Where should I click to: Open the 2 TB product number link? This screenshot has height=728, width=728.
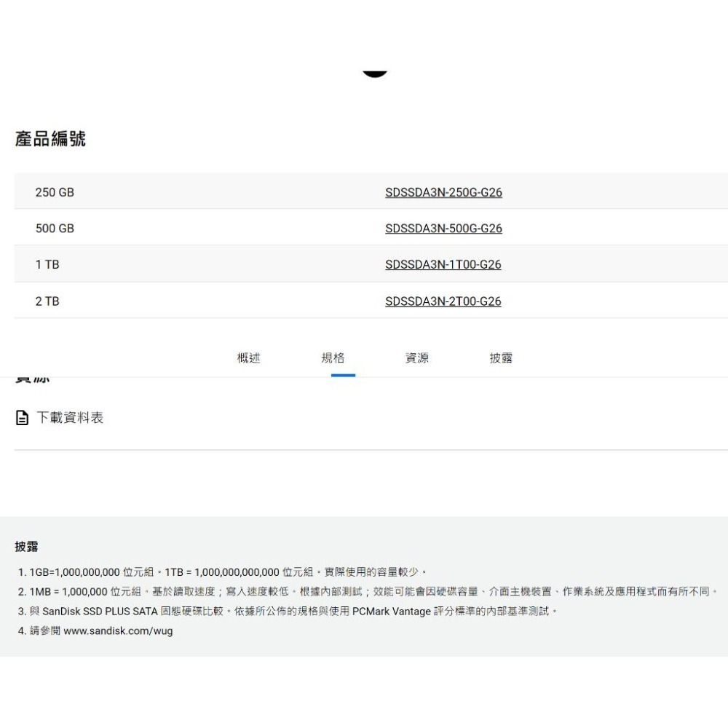click(x=443, y=301)
